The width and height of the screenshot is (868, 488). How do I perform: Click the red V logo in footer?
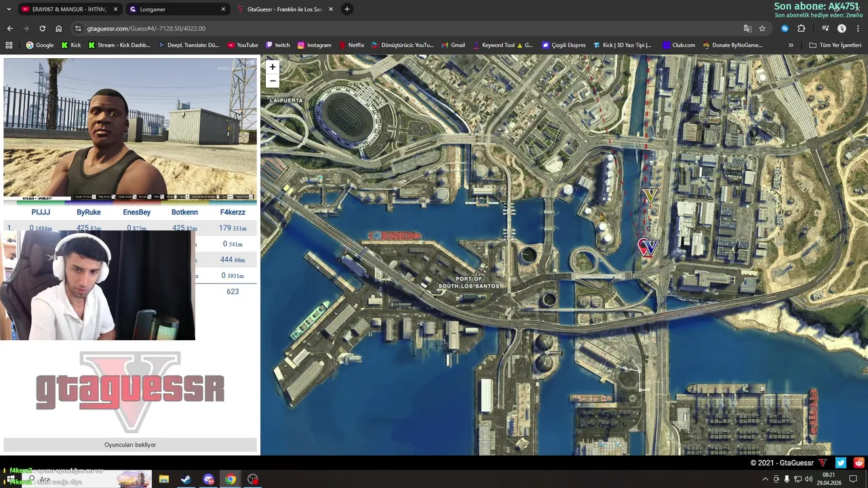tap(823, 463)
